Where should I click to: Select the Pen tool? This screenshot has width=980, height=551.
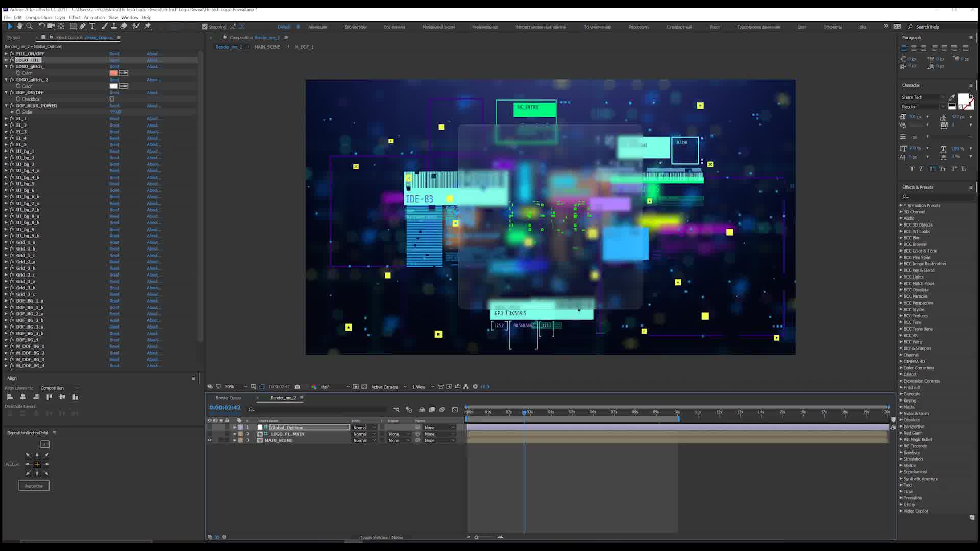(x=83, y=26)
